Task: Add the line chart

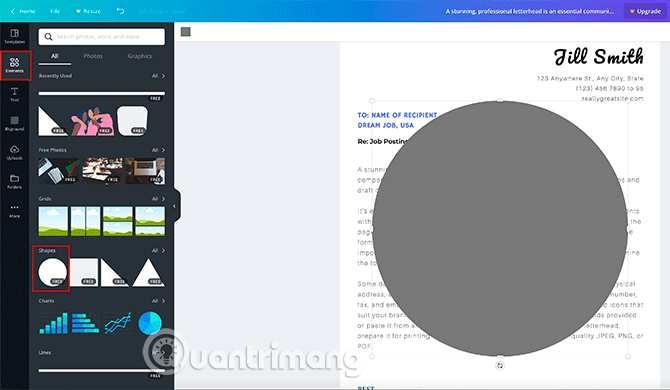Action: point(118,323)
